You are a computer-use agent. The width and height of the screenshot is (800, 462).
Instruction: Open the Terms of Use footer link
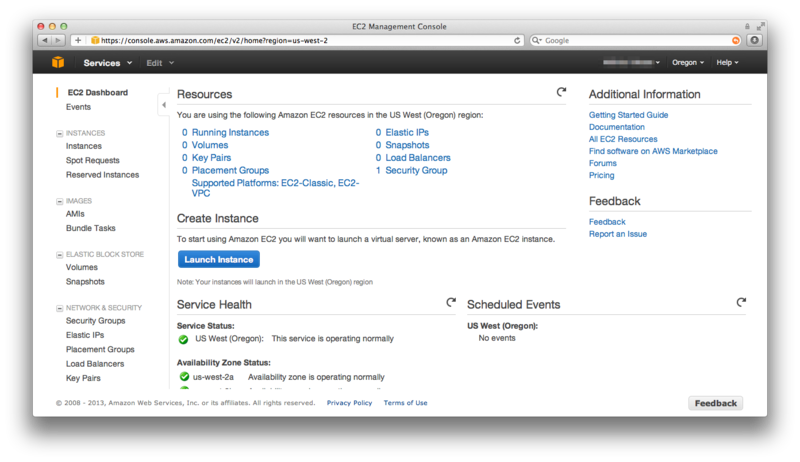[406, 403]
